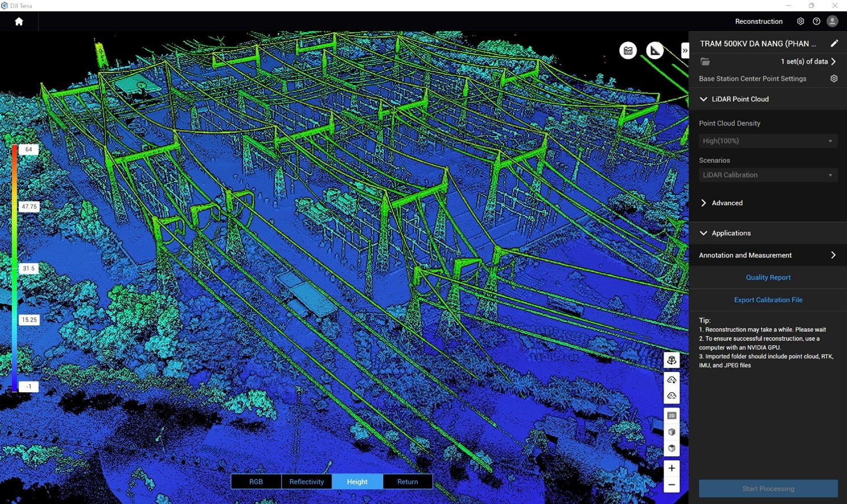Image resolution: width=847 pixels, height=504 pixels.
Task: Click the 15.25 height legend label
Action: tap(29, 320)
